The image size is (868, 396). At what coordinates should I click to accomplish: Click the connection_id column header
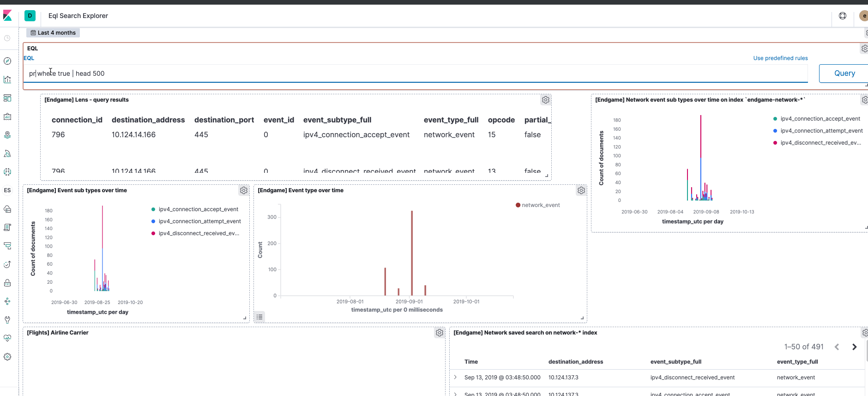click(x=77, y=120)
